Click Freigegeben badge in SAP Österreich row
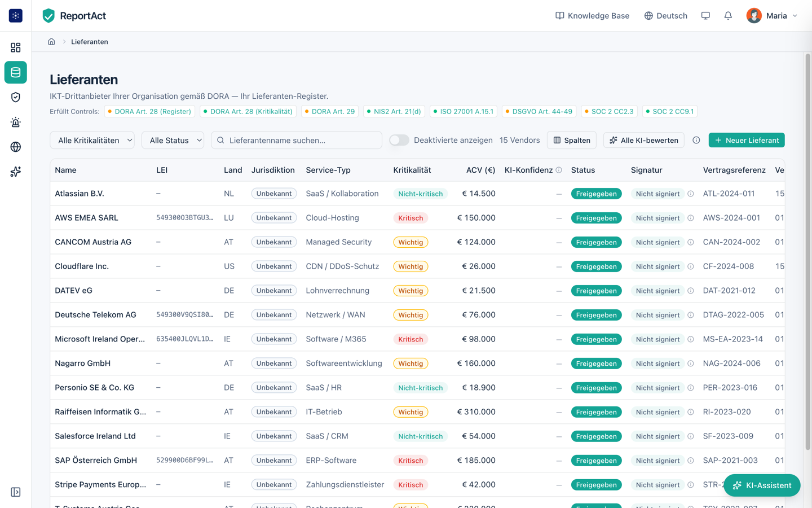812x508 pixels. coord(596,461)
